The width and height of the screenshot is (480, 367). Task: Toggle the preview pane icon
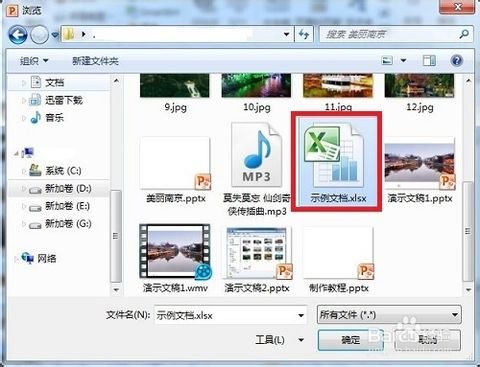tap(429, 60)
